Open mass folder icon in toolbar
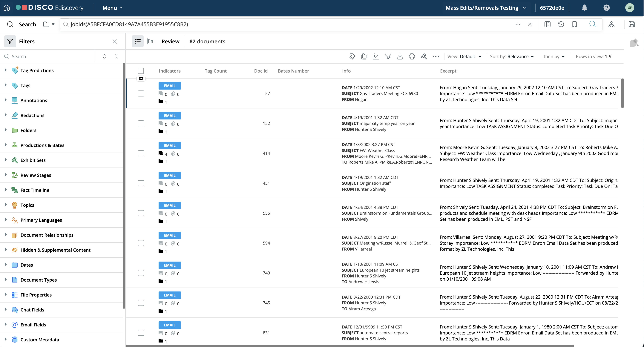Image resolution: width=644 pixels, height=347 pixels. pyautogui.click(x=364, y=56)
